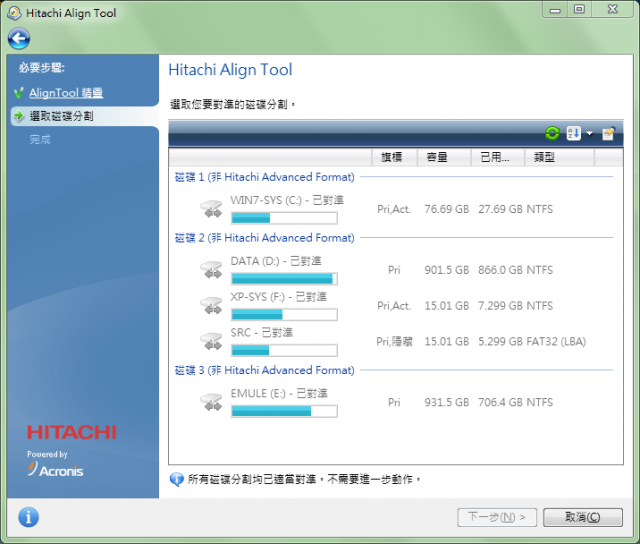Click the 866.0 GB used value

[x=500, y=270]
